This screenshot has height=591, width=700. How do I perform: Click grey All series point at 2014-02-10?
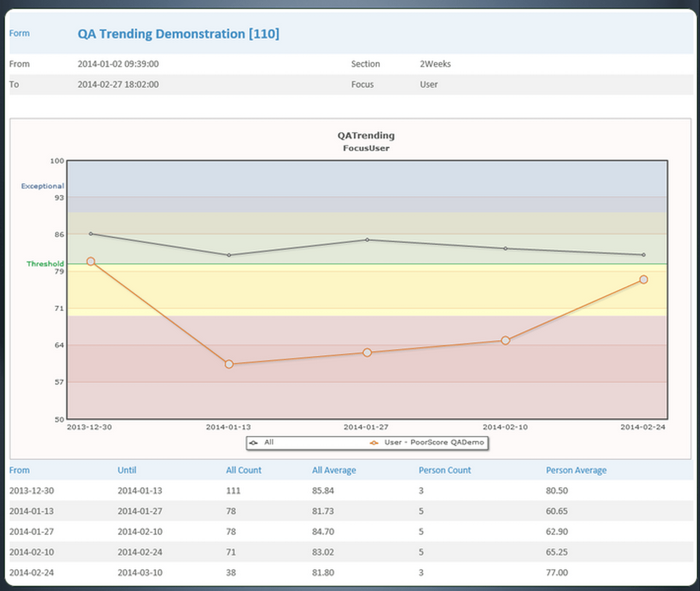click(x=505, y=249)
